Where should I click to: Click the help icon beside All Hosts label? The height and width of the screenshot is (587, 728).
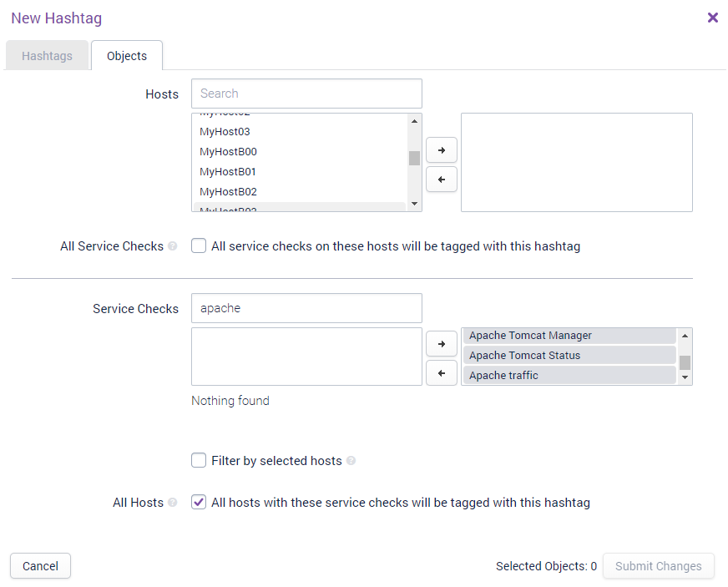tap(173, 503)
